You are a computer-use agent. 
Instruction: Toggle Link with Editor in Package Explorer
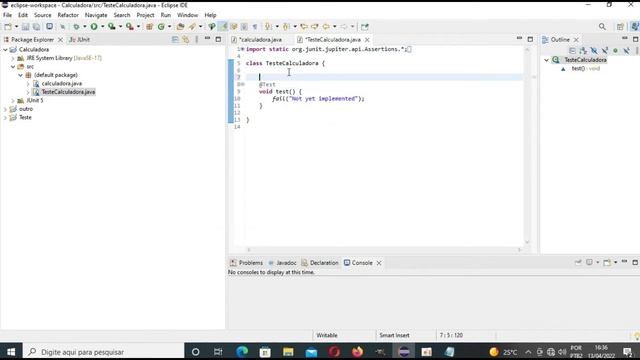coord(186,39)
